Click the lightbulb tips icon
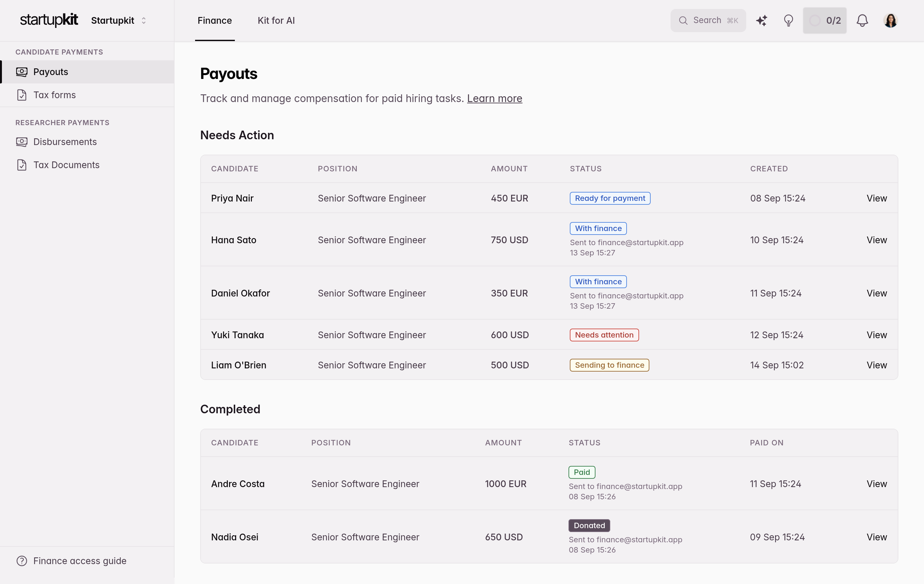The width and height of the screenshot is (924, 584). (x=788, y=20)
